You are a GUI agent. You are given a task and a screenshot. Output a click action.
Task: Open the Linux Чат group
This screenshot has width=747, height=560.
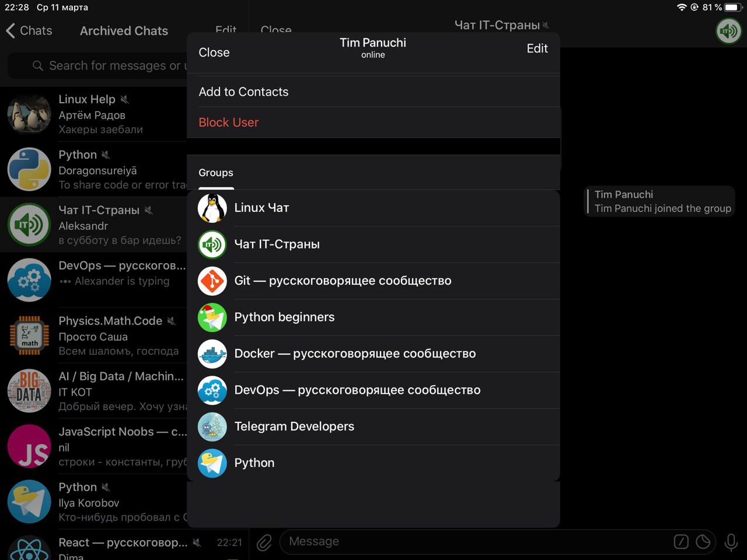pos(373,208)
